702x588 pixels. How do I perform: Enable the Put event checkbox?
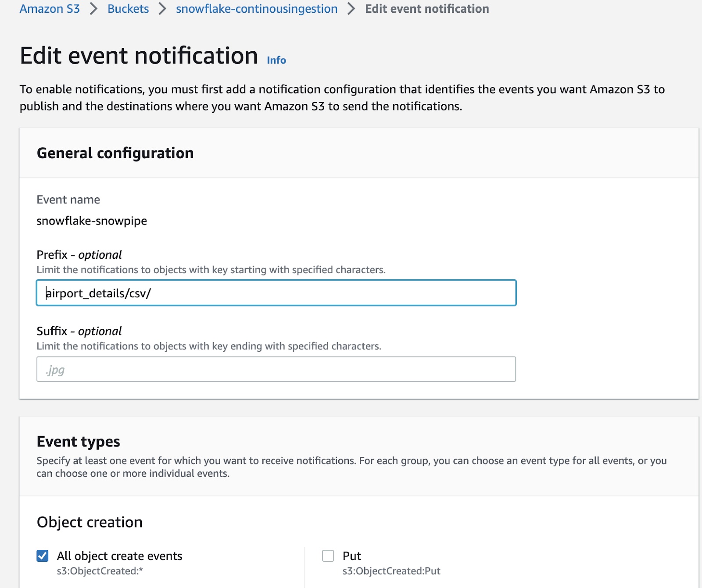point(327,555)
